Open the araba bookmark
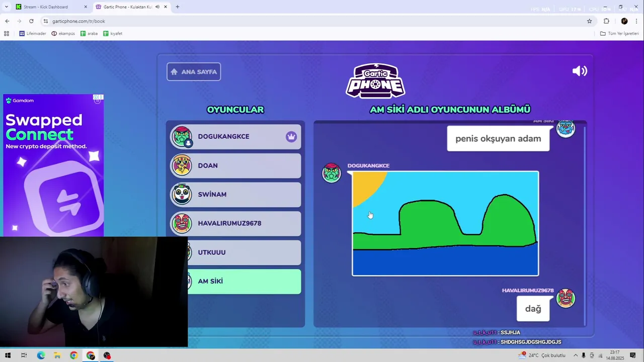644x362 pixels. click(89, 34)
